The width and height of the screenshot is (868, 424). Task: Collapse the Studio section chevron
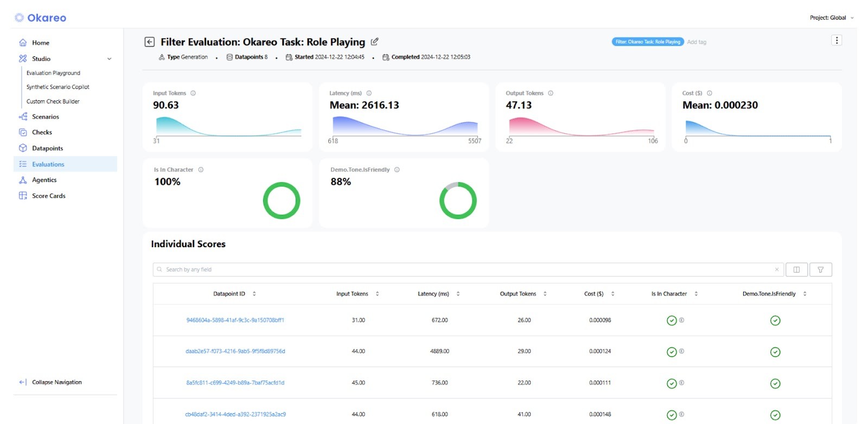(x=110, y=59)
